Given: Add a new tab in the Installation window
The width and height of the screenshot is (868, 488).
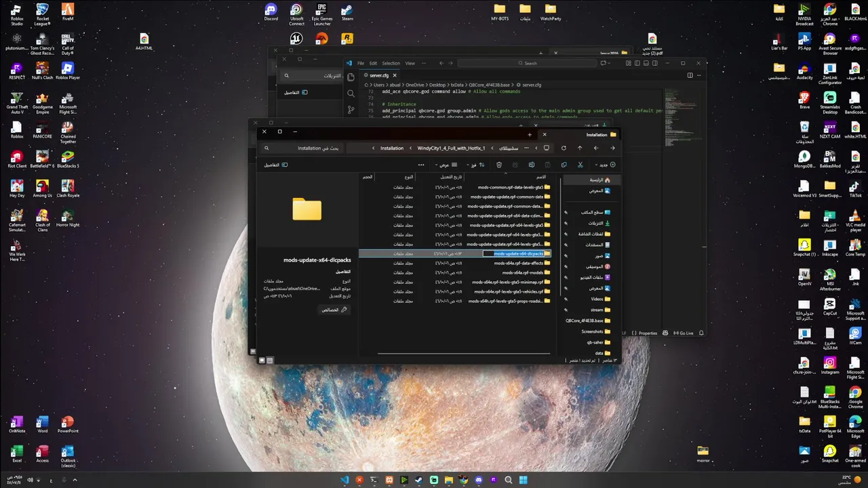Looking at the screenshot, I should point(530,134).
